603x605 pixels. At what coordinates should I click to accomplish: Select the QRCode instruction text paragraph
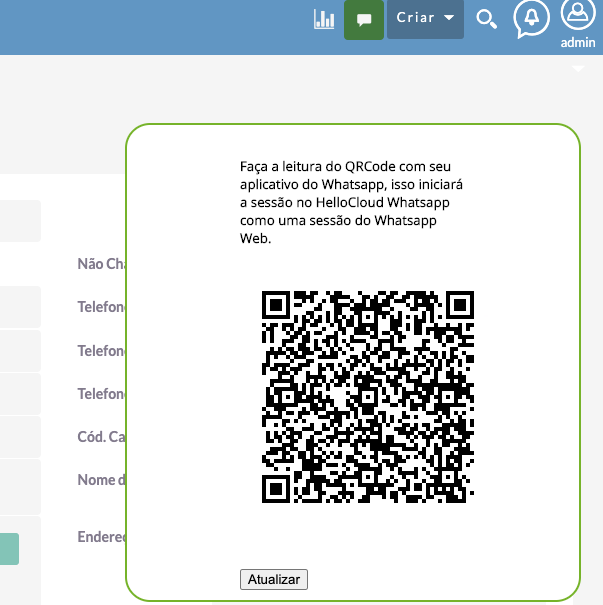point(351,202)
